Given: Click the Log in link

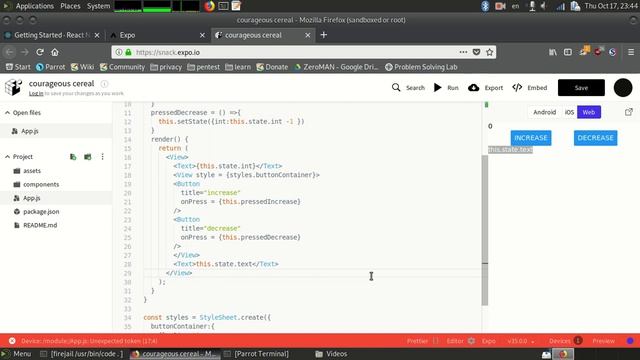Looking at the screenshot, I should click(36, 93).
